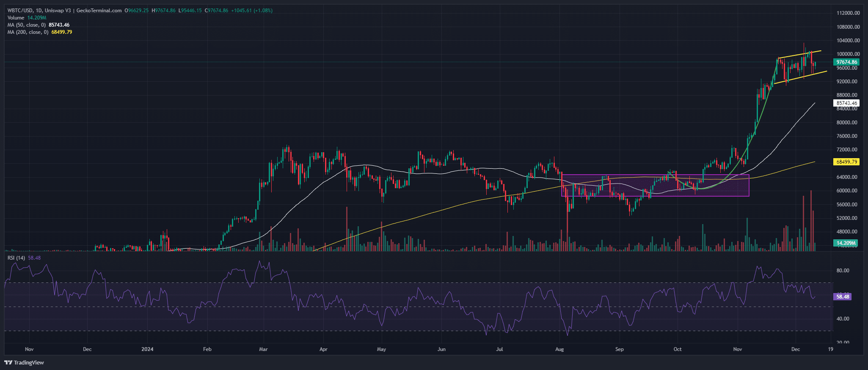Click the 60000.00 price axis label
This screenshot has width=868, height=370.
[847, 191]
